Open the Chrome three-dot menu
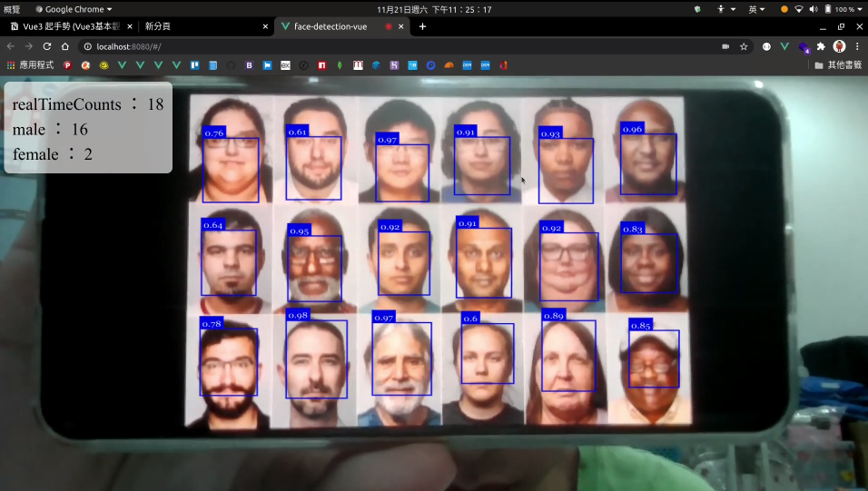The width and height of the screenshot is (868, 491). (856, 46)
